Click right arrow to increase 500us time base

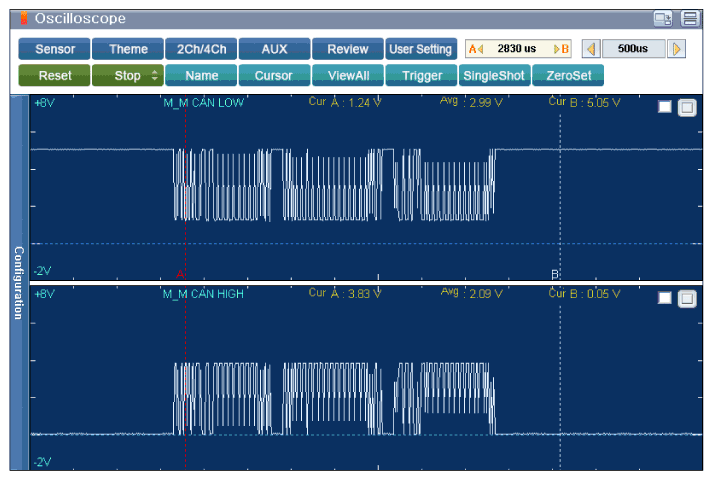click(x=677, y=49)
